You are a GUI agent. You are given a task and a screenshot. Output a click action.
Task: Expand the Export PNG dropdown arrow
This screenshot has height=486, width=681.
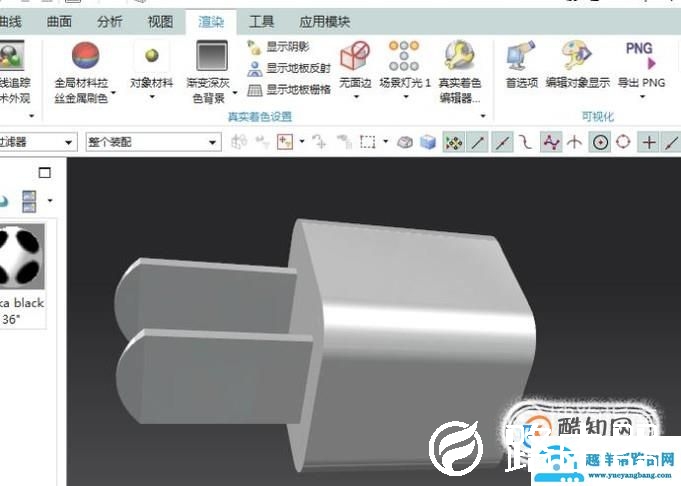(642, 97)
